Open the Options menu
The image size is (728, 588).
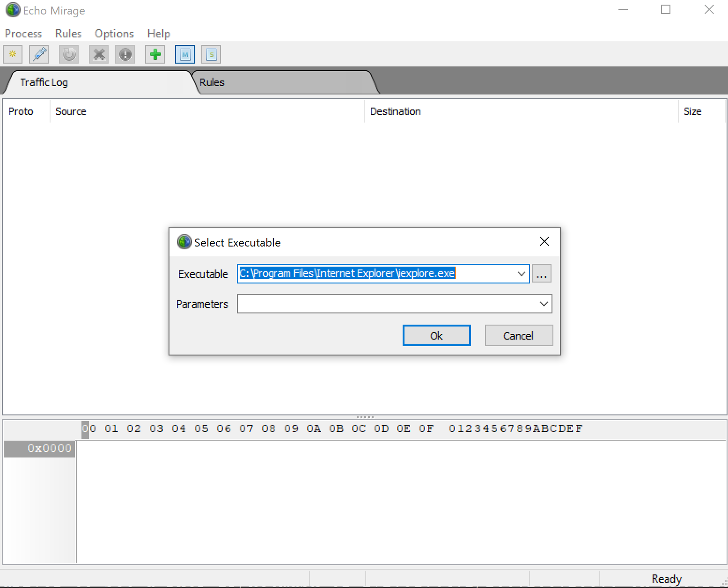point(113,33)
